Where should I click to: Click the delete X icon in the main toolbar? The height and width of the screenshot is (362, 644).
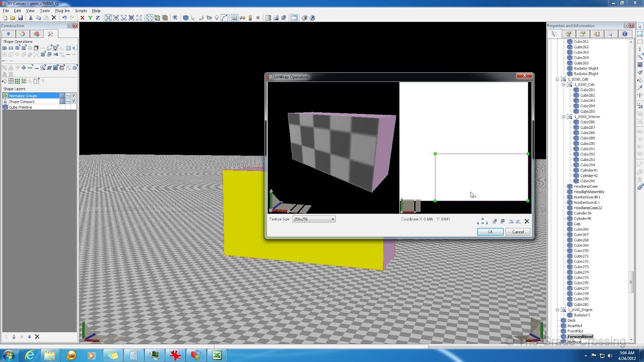54,18
